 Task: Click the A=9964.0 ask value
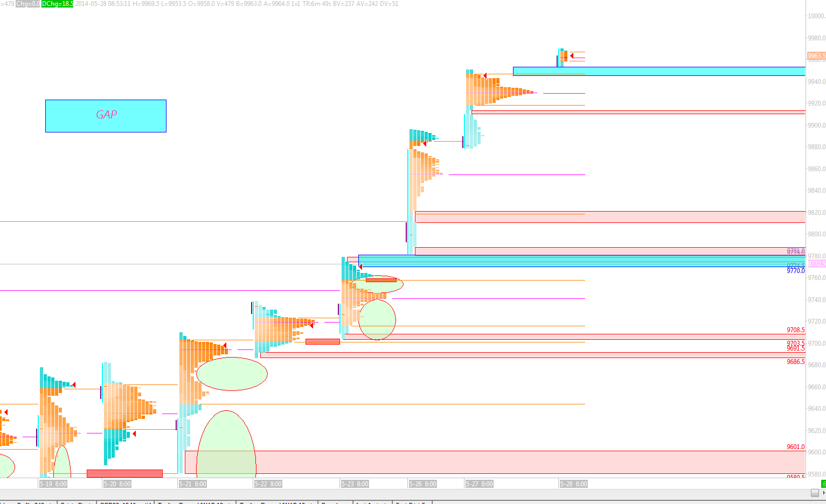(276, 4)
